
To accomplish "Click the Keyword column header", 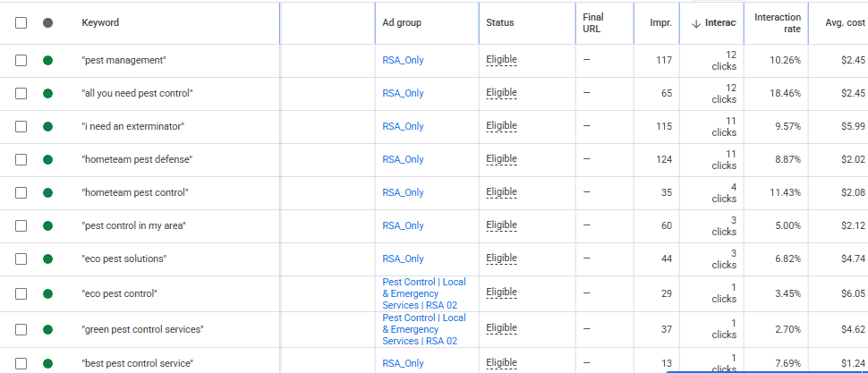I will pyautogui.click(x=100, y=22).
